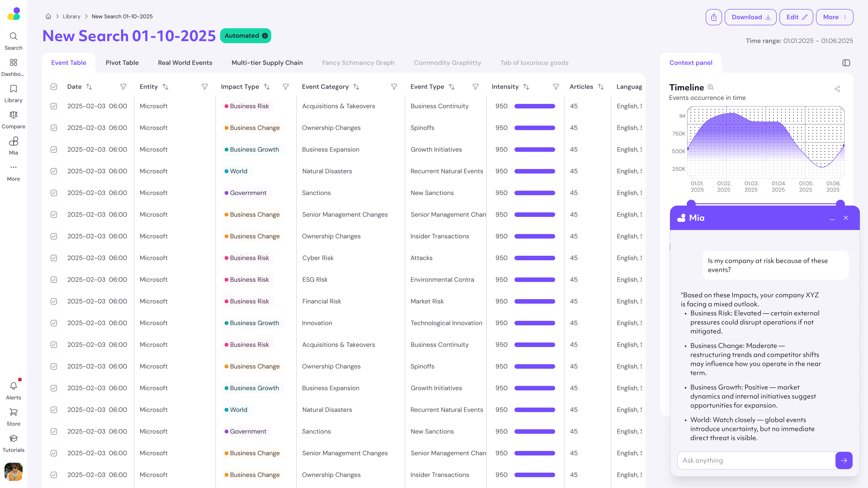Switch to the Pivot Table tab
Image resolution: width=868 pixels, height=488 pixels.
[x=122, y=63]
